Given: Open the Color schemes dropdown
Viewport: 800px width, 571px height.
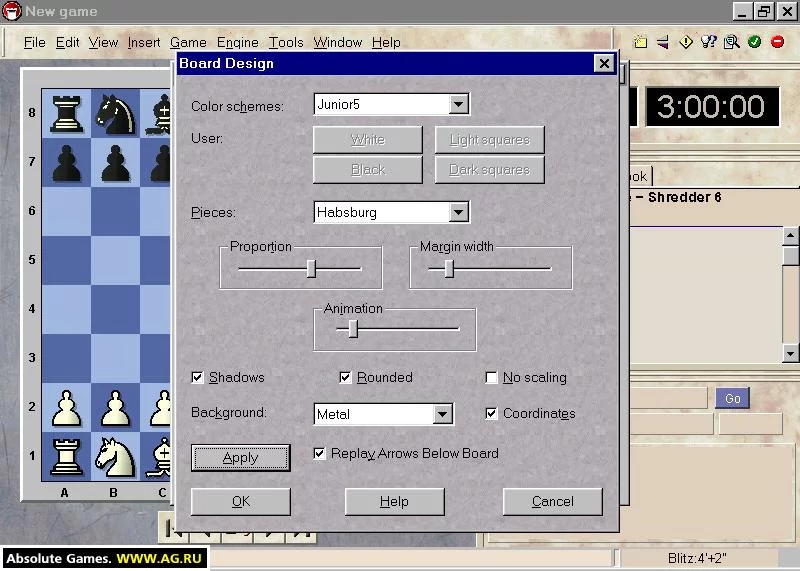Looking at the screenshot, I should click(459, 105).
